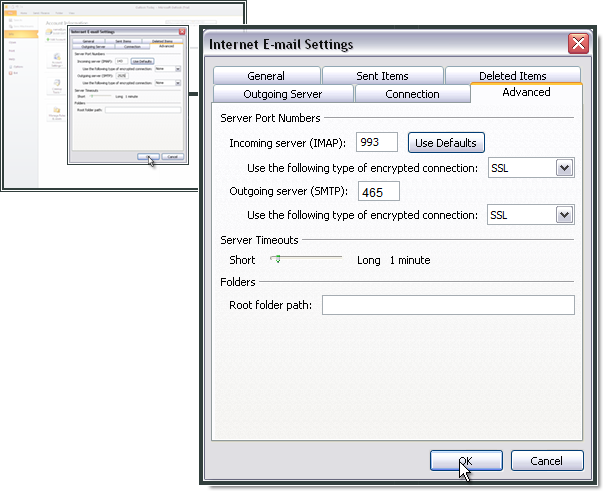
Task: Click the large Cancel button
Action: tap(547, 461)
